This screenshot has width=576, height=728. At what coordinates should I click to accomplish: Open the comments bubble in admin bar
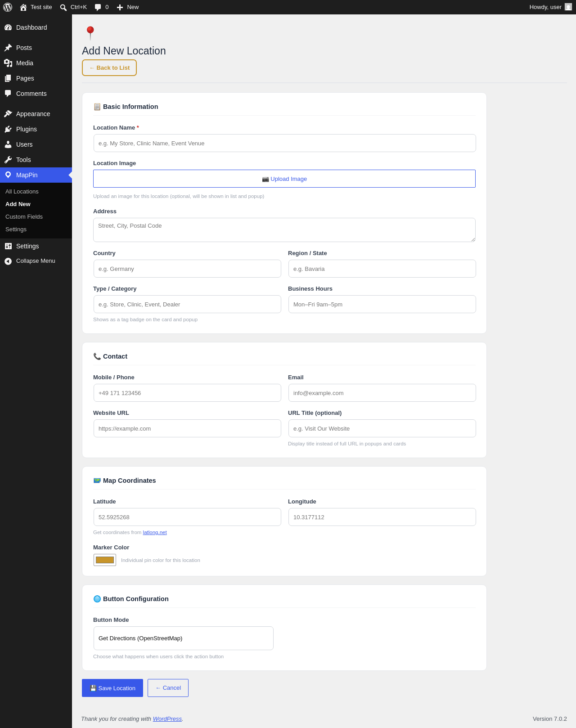pyautogui.click(x=98, y=7)
